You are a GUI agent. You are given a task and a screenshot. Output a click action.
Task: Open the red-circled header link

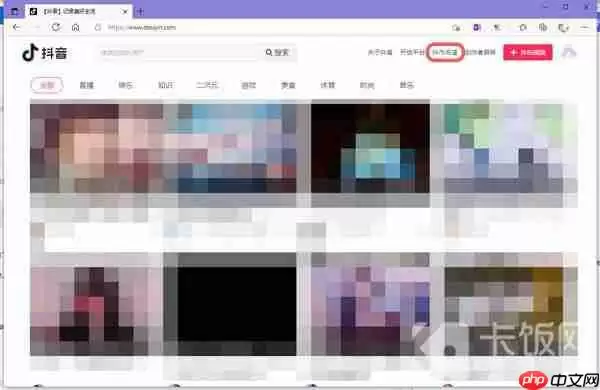click(445, 52)
